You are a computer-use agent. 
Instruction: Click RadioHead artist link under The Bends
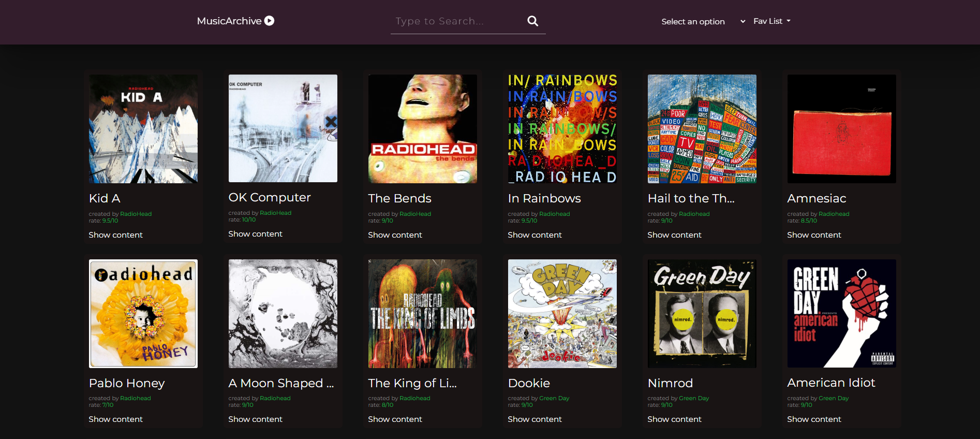(415, 214)
